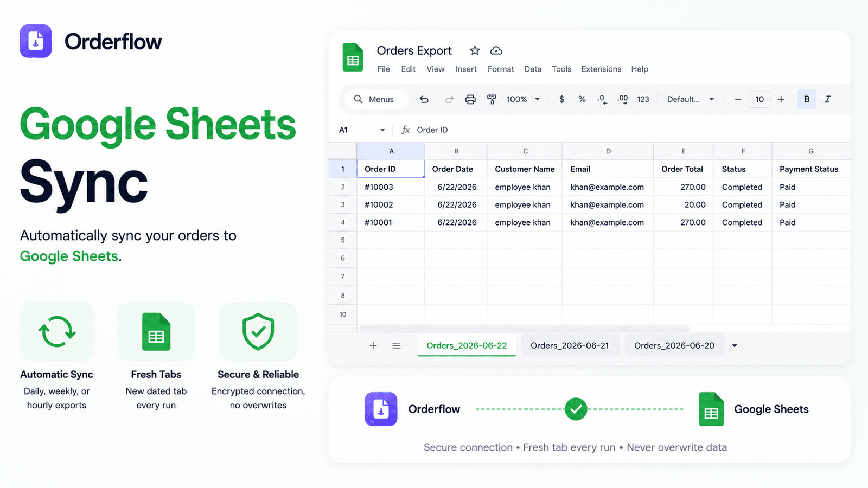This screenshot has width=868, height=488.
Task: Switch to the Orders_2026-06-20 tab
Action: (x=674, y=345)
